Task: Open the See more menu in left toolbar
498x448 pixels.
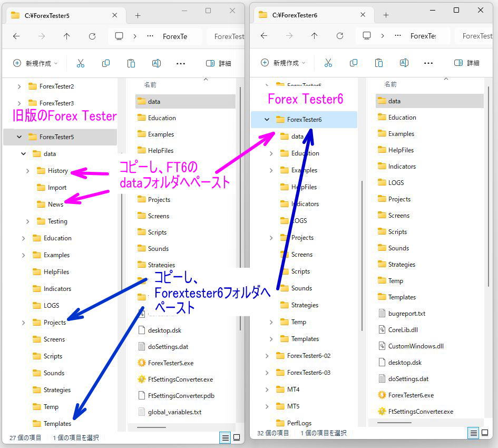Action: point(181,63)
